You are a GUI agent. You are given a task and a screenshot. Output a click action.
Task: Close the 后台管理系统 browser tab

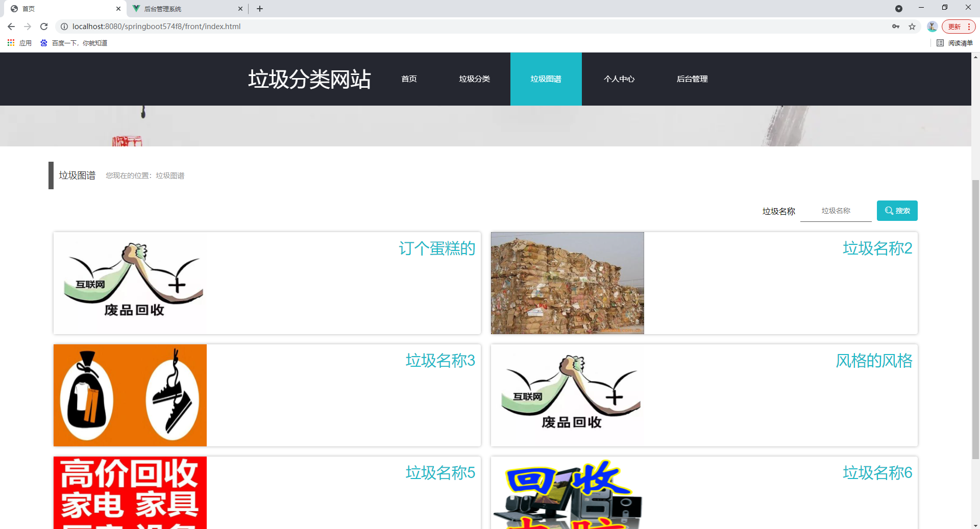(240, 9)
